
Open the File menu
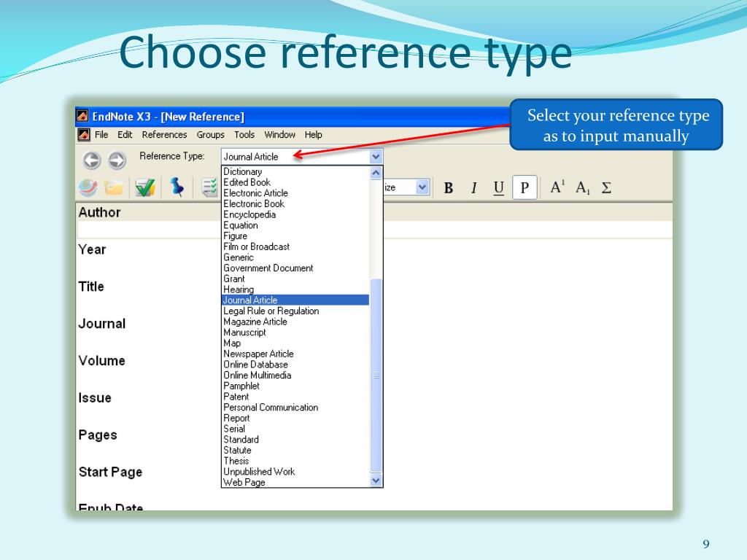coord(101,135)
